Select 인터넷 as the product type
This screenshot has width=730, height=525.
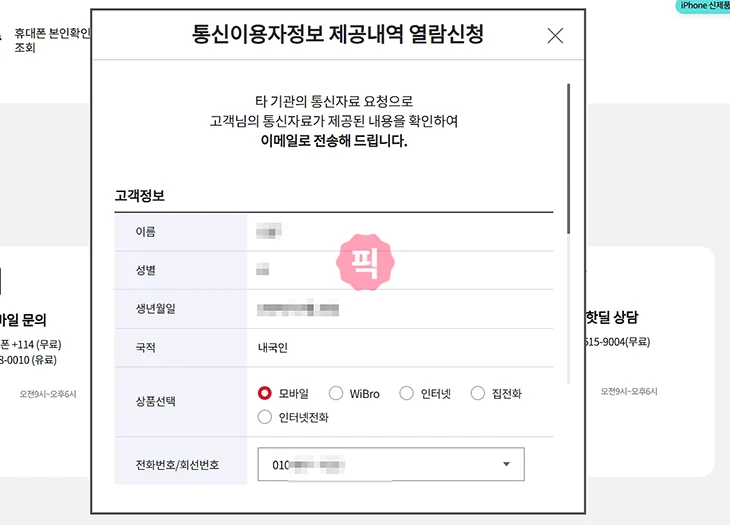point(406,393)
